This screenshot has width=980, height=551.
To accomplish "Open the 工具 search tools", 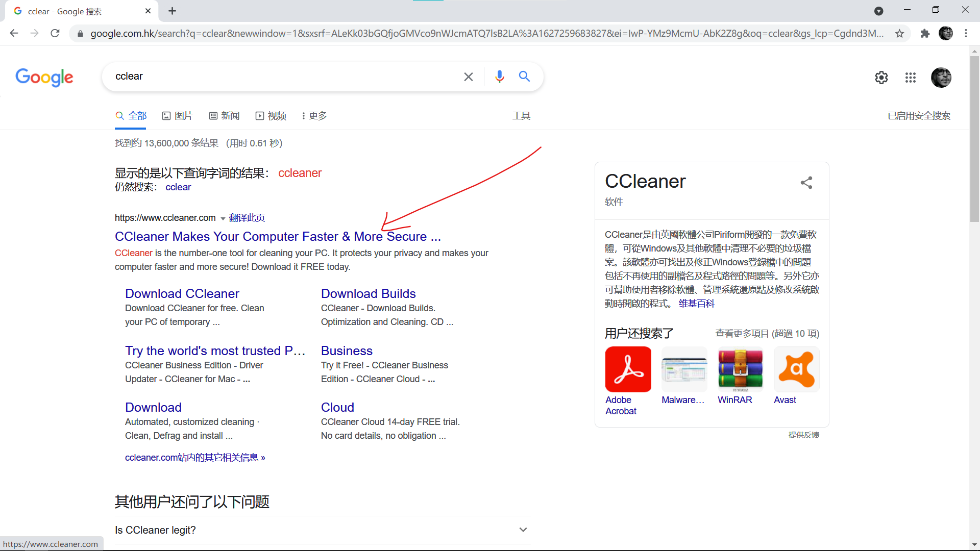I will click(521, 116).
